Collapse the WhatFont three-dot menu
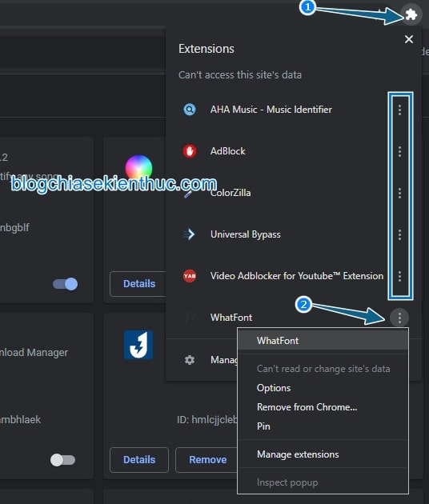Image resolution: width=429 pixels, height=504 pixels. tap(399, 318)
